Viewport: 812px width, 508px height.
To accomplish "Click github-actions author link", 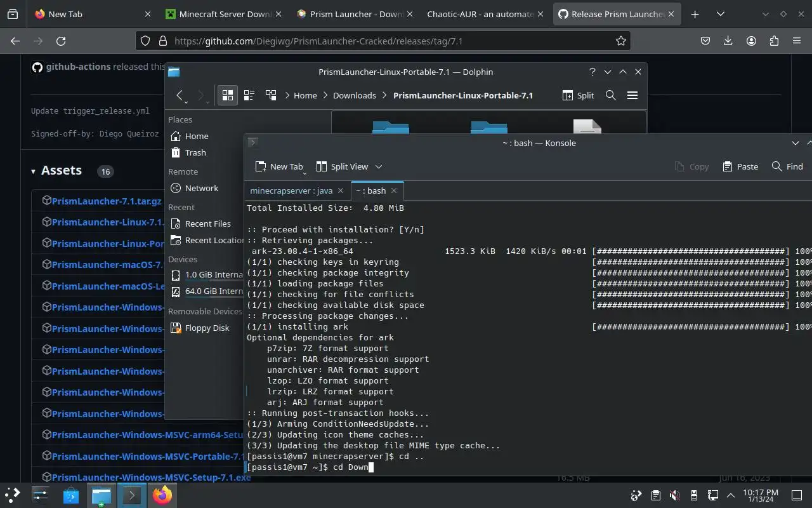I will click(x=78, y=66).
